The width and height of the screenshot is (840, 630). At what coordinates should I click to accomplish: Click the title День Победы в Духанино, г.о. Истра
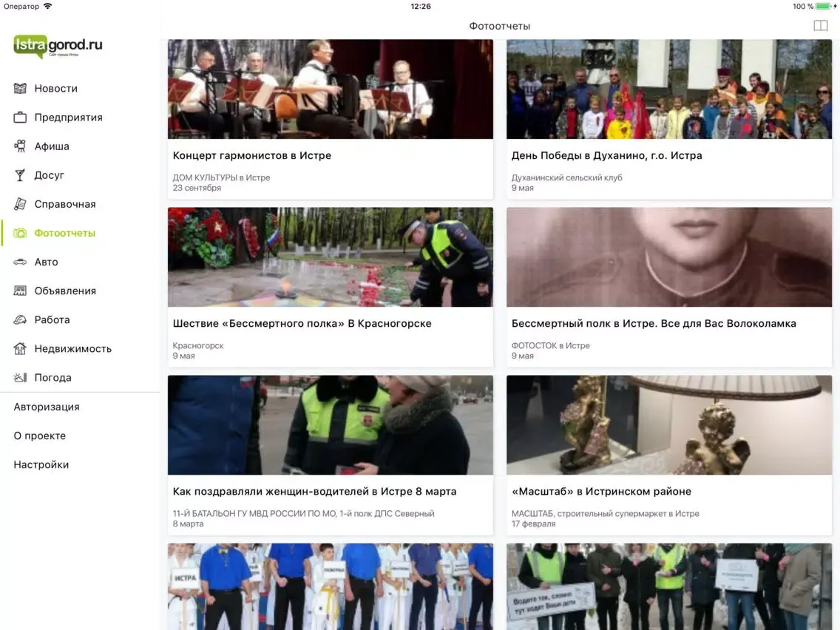606,155
